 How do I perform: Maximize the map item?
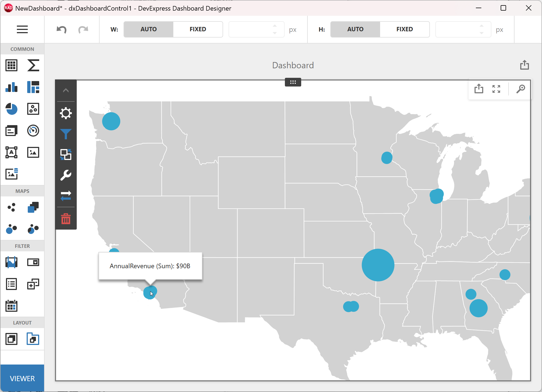pos(496,89)
